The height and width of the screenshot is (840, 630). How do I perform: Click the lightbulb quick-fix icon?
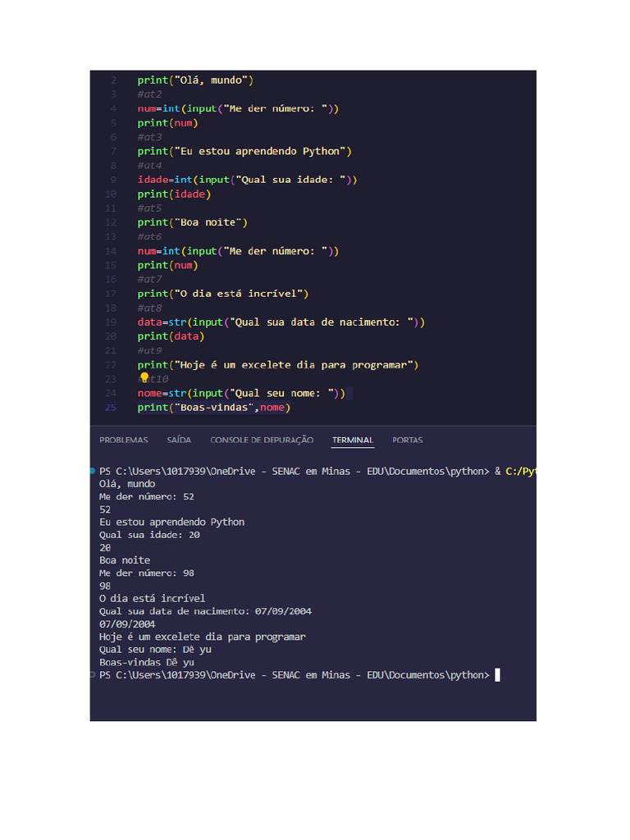pyautogui.click(x=144, y=377)
